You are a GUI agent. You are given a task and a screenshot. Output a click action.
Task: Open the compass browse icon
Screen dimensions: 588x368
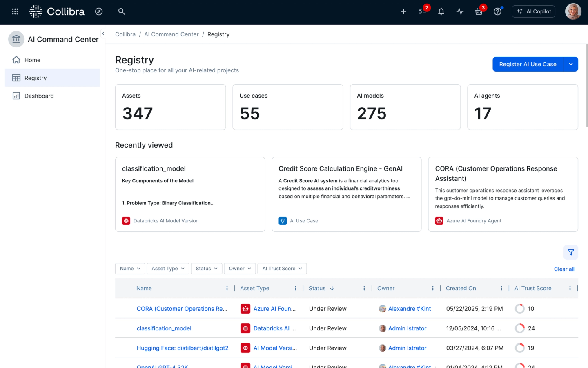tap(99, 11)
